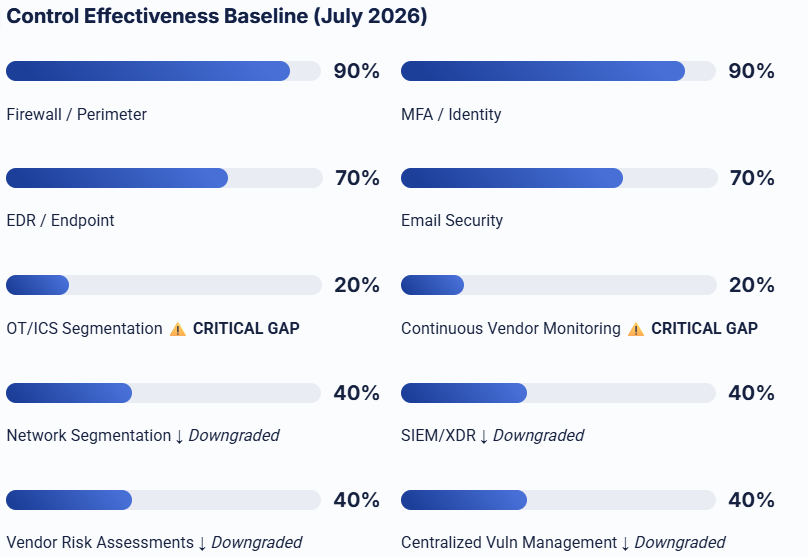Click the Continuous Vendor Monitoring progress bar
The width and height of the screenshot is (808, 558).
(x=559, y=285)
